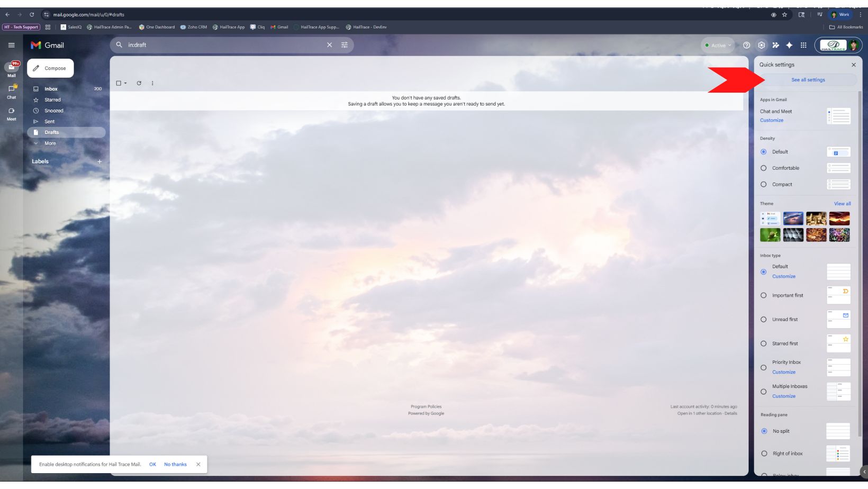Viewport: 868px width, 489px height.
Task: Switch to the Chat section
Action: (x=11, y=91)
